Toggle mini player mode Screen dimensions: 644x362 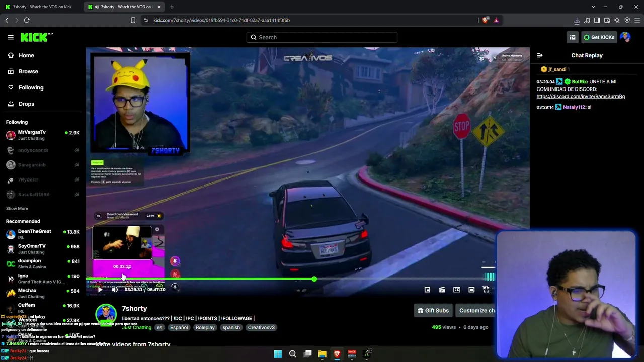click(x=427, y=290)
